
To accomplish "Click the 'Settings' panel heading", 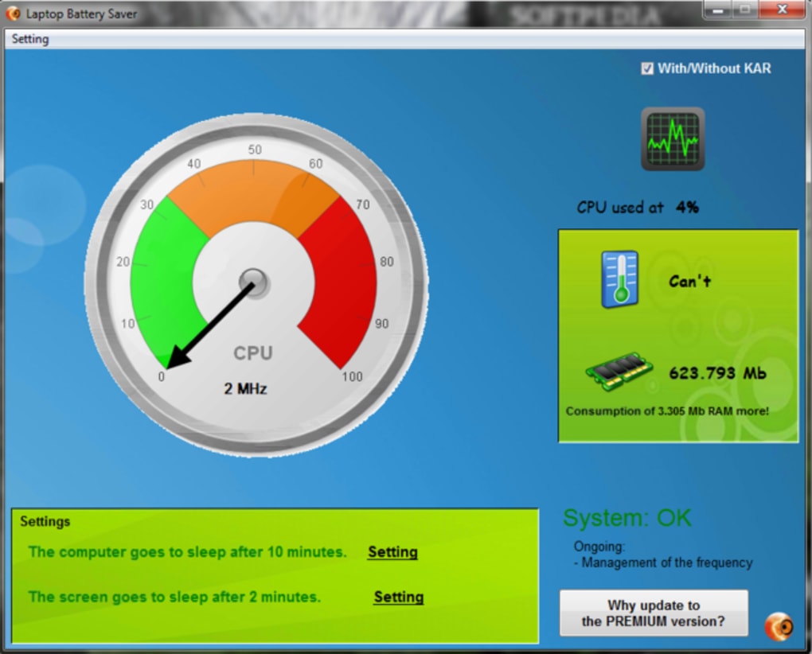I will click(x=45, y=522).
